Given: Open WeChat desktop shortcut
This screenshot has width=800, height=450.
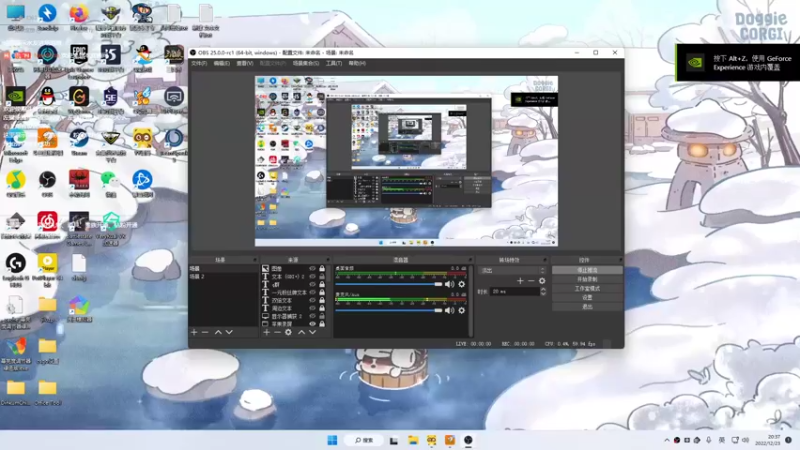Looking at the screenshot, I should tap(110, 184).
